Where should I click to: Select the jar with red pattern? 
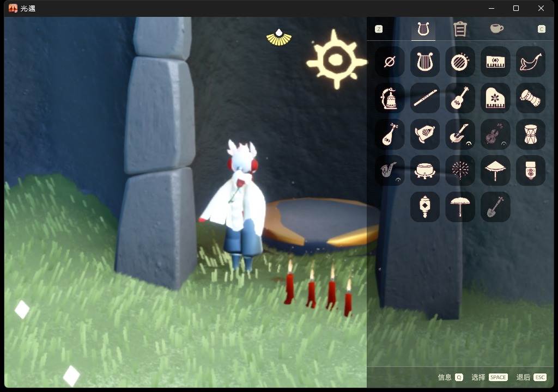pyautogui.click(x=531, y=170)
